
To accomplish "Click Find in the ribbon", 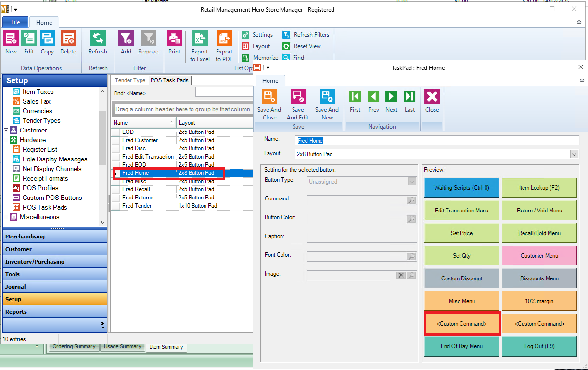I will (294, 57).
